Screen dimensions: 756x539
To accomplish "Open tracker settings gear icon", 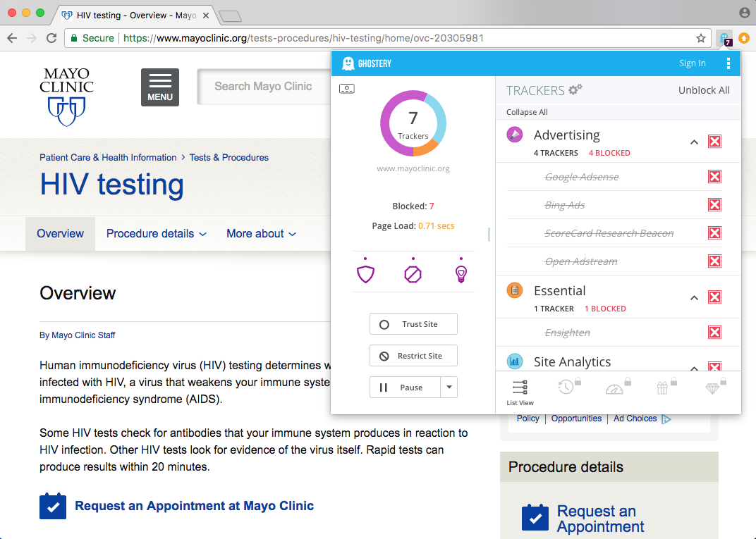I will (x=575, y=89).
